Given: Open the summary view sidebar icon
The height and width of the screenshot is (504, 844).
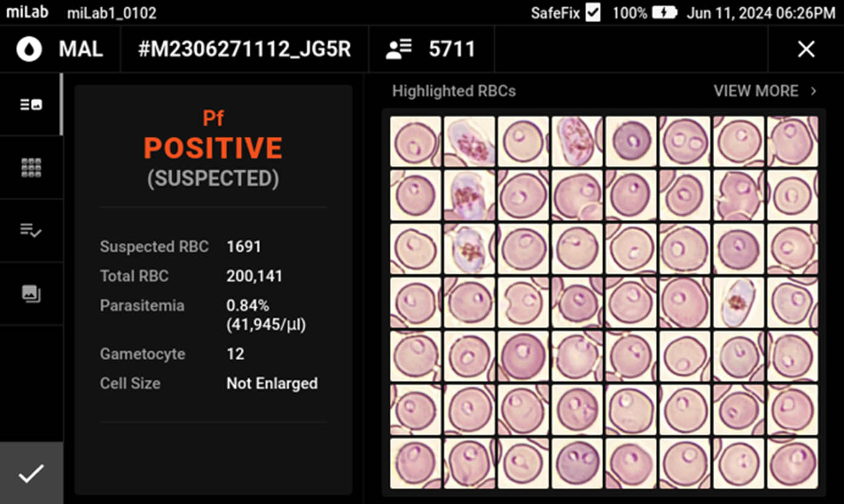Looking at the screenshot, I should [x=31, y=104].
